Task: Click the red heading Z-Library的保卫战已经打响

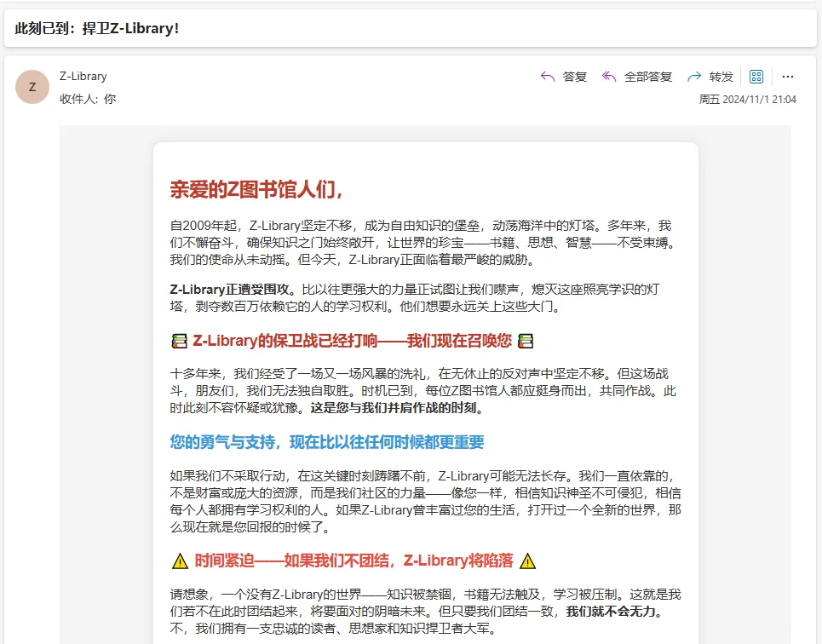Action: point(353,341)
